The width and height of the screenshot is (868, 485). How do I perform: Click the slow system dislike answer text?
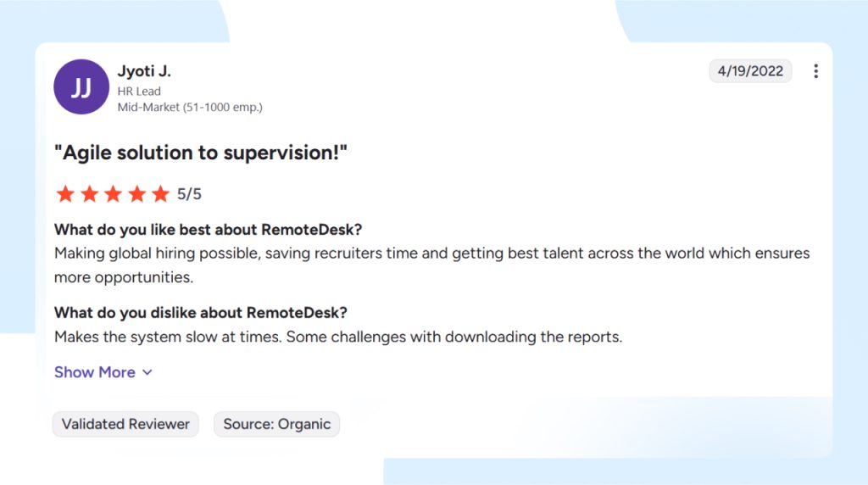coord(338,337)
